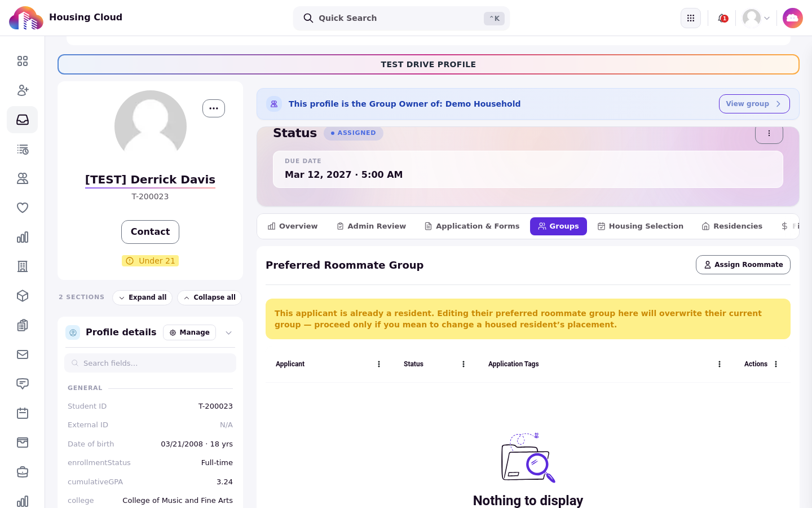Image resolution: width=812 pixels, height=508 pixels.
Task: Open the people group sidebar icon
Action: [23, 178]
